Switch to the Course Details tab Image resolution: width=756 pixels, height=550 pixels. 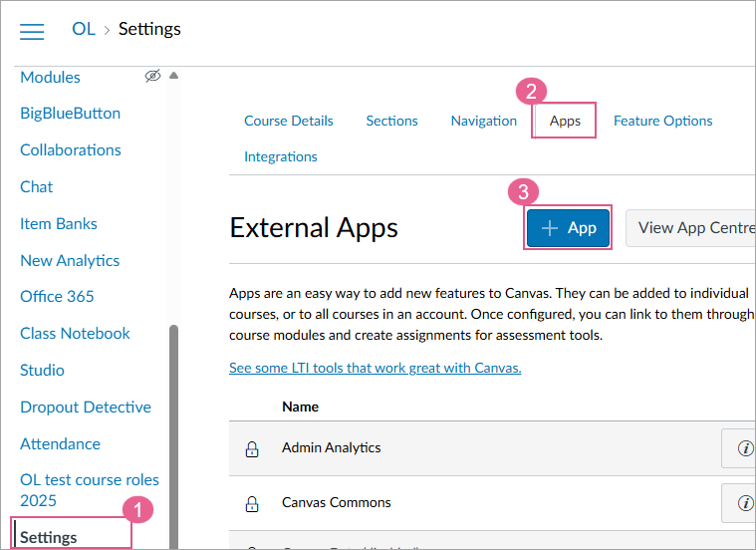click(288, 121)
